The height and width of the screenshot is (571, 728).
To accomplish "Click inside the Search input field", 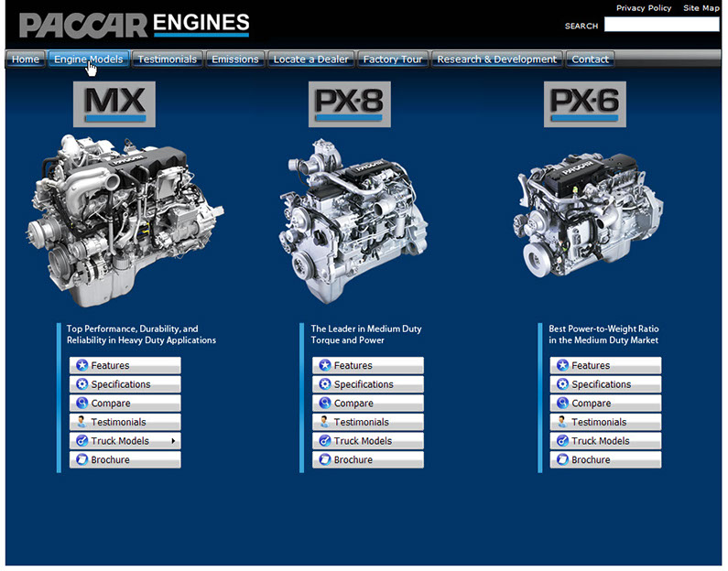I will (661, 26).
